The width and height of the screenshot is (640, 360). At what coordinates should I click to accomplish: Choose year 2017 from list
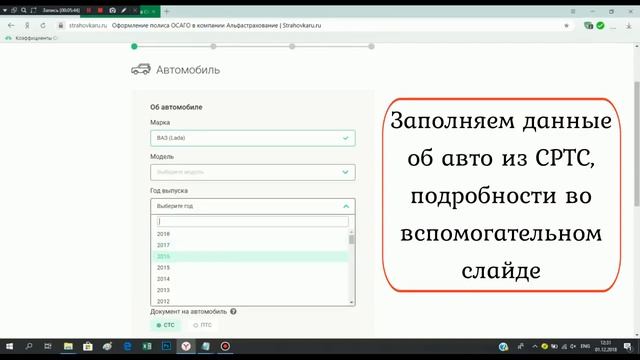click(x=250, y=245)
